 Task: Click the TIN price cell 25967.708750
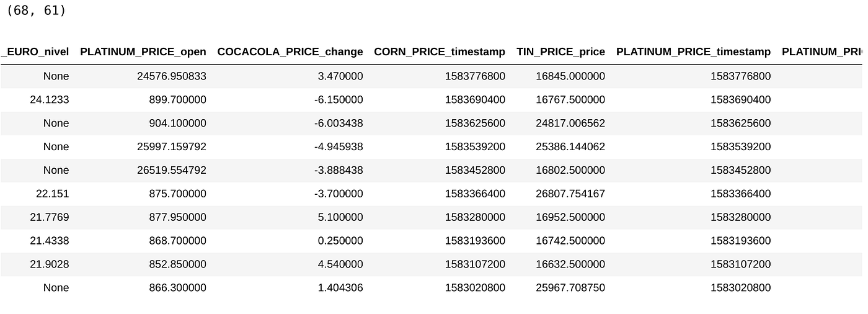[570, 288]
